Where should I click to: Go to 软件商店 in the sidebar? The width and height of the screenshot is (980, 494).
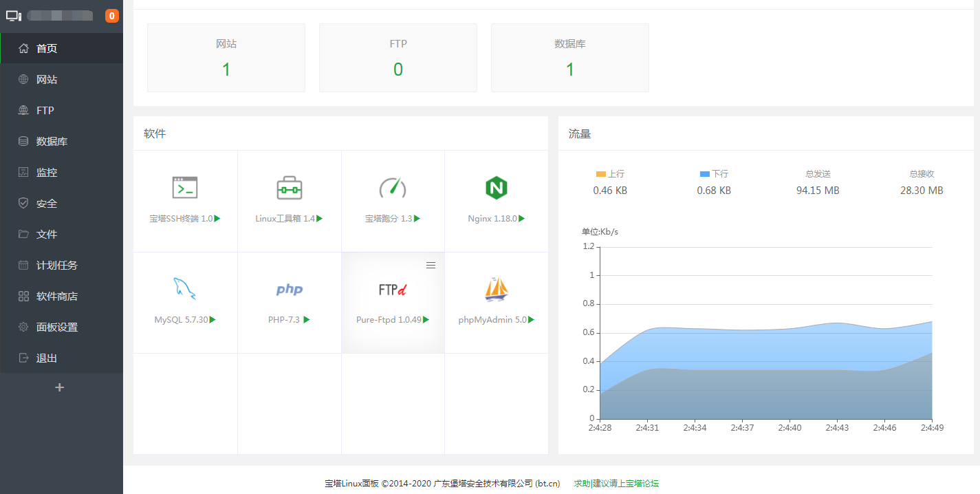56,297
